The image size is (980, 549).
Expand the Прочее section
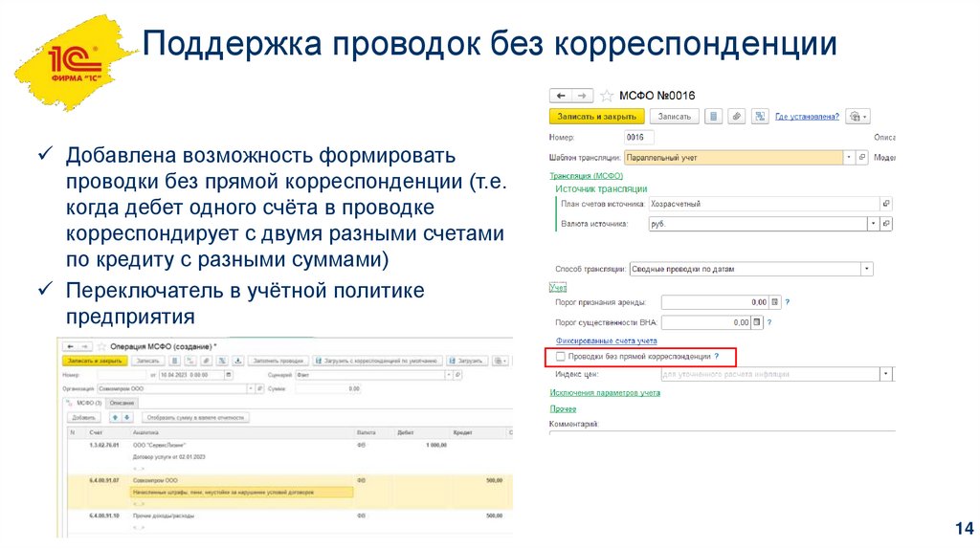563,408
